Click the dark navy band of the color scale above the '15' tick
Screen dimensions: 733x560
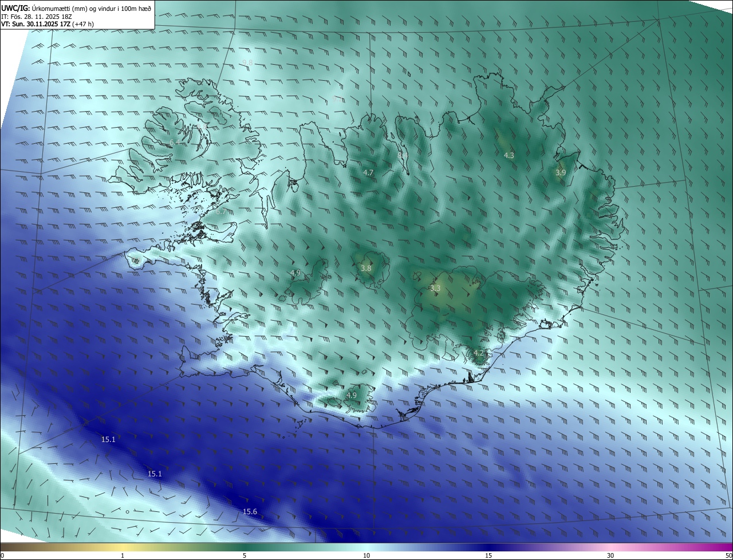pyautogui.click(x=488, y=547)
